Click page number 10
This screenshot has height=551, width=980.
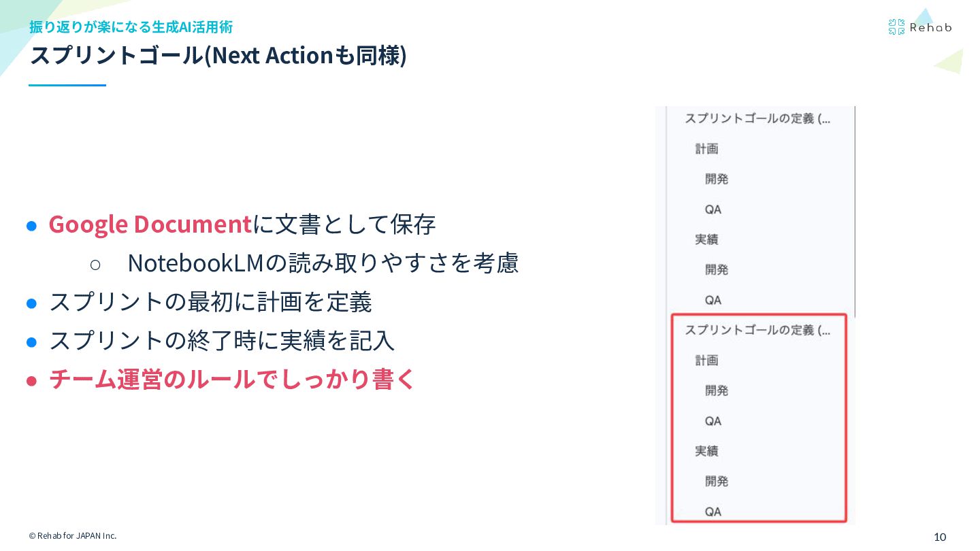click(940, 537)
